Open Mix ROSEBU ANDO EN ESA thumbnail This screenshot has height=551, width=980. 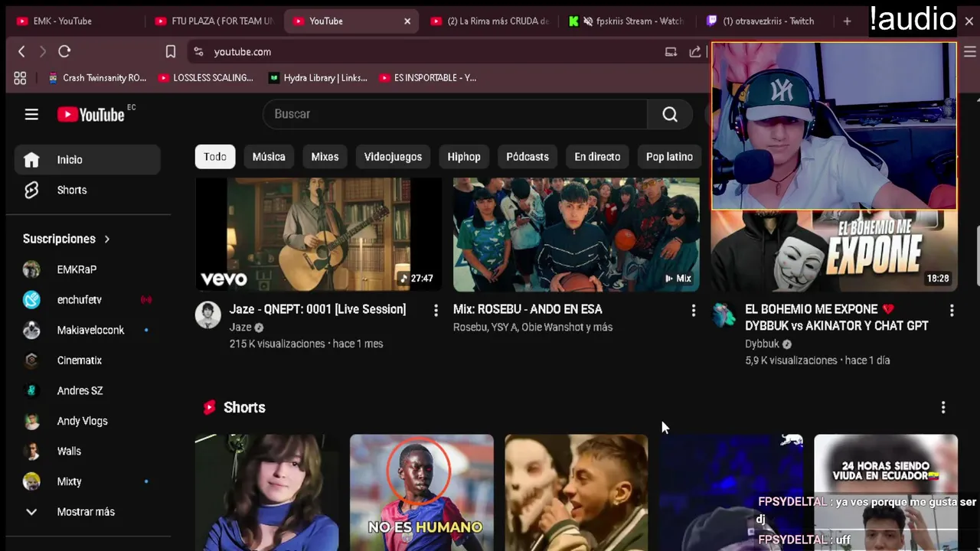[x=577, y=234]
